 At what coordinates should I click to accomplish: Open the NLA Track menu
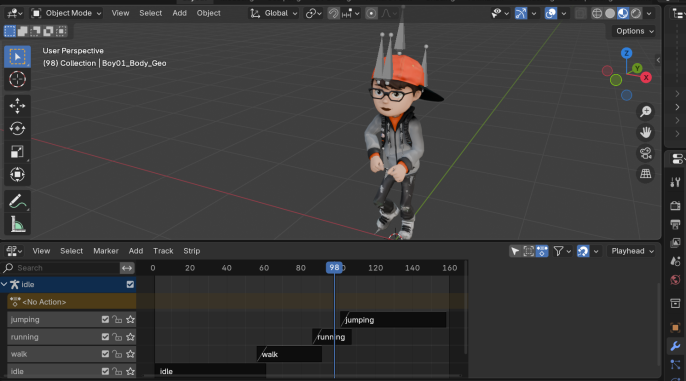tap(163, 251)
